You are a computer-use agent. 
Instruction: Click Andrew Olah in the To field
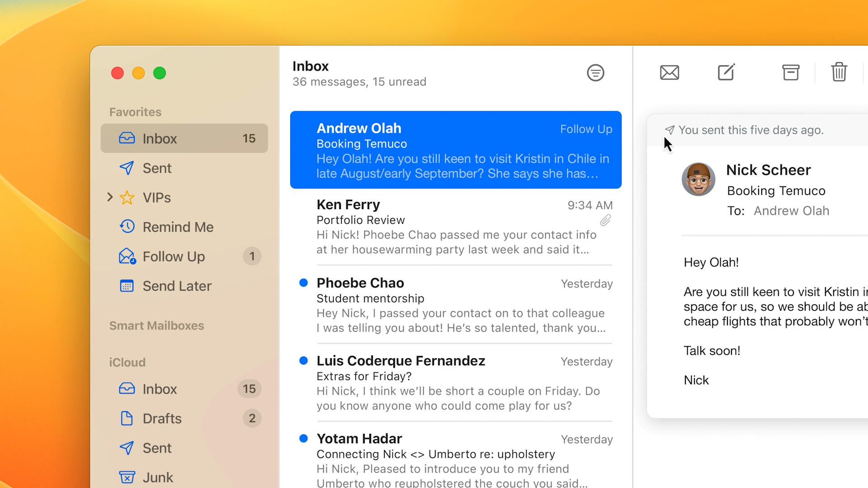click(791, 211)
